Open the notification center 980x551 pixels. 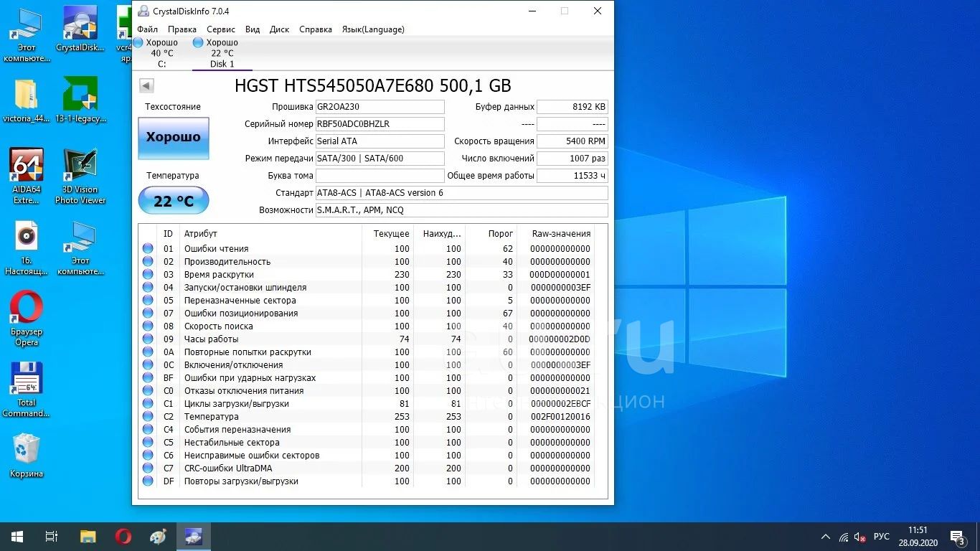tap(957, 537)
